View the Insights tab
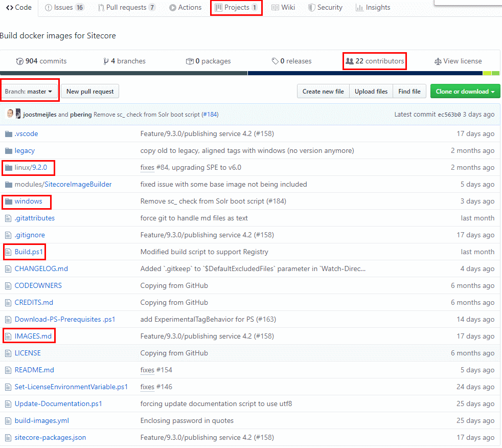This screenshot has height=448, width=502. tap(373, 7)
